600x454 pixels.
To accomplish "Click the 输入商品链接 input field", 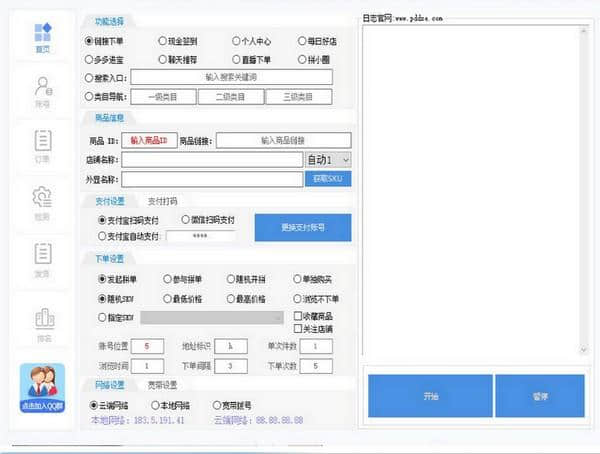I will click(x=283, y=141).
